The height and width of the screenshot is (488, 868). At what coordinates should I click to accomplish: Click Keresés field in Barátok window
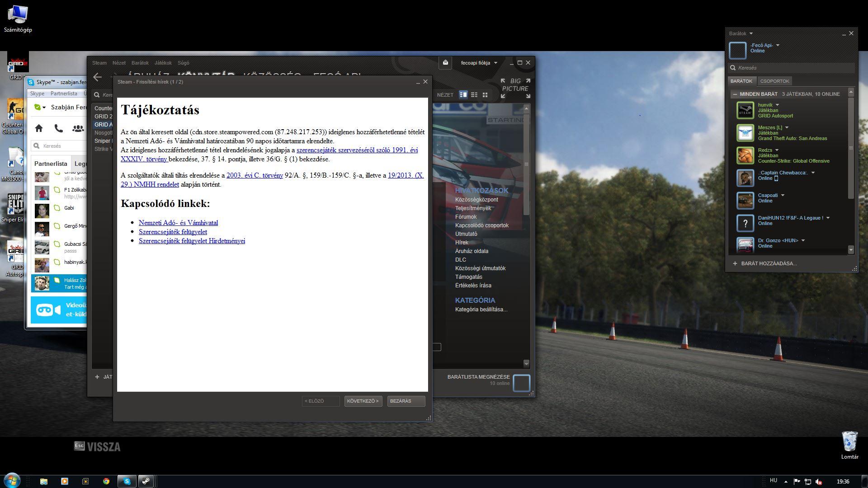coord(791,68)
